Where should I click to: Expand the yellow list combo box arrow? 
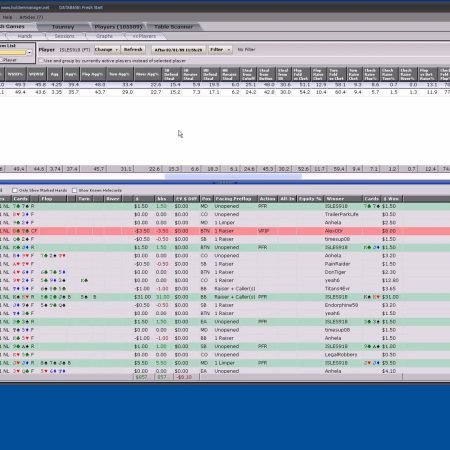tap(29, 52)
